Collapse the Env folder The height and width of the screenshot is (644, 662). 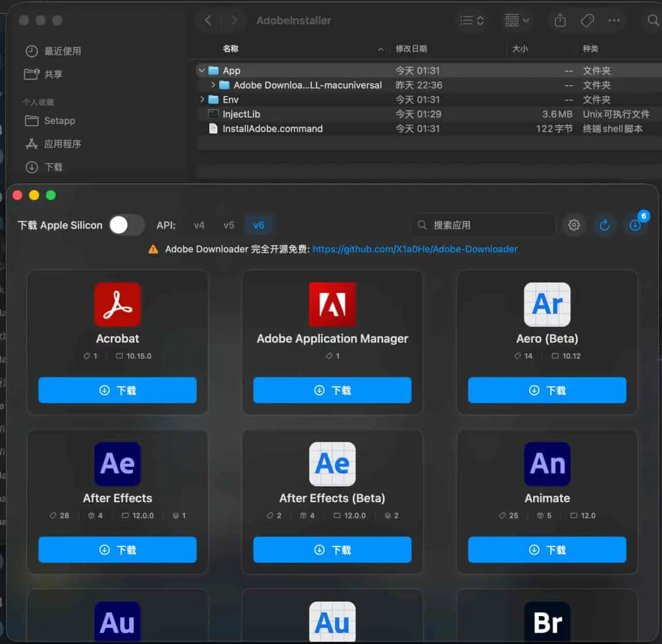[x=202, y=99]
